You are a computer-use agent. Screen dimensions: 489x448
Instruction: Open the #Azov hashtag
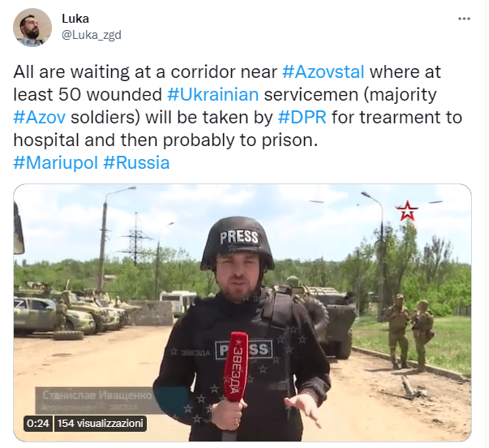tap(40, 118)
